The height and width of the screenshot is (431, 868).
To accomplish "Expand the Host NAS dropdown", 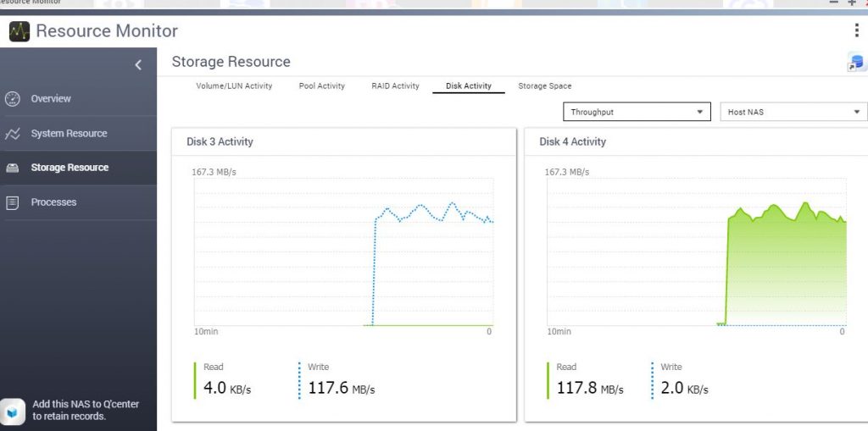I will coord(792,112).
